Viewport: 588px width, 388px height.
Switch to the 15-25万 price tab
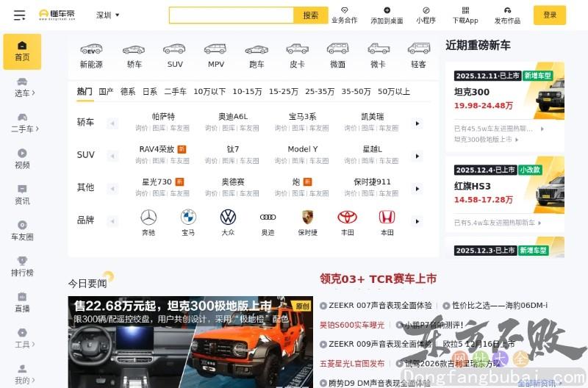284,91
